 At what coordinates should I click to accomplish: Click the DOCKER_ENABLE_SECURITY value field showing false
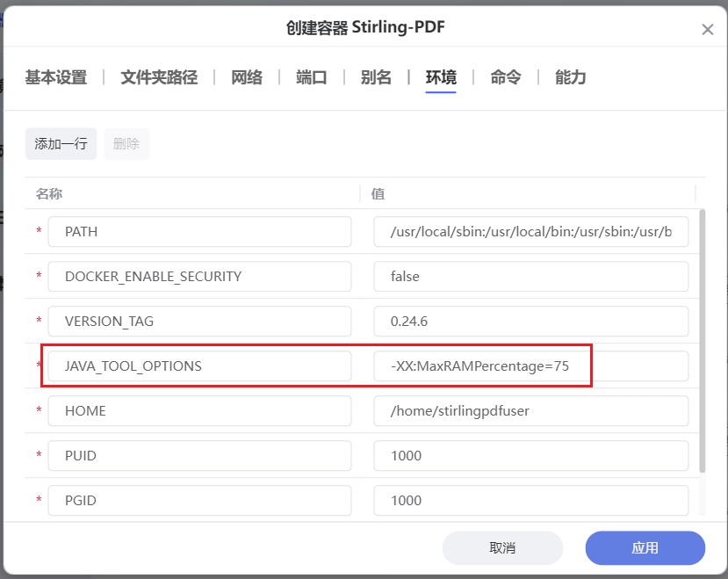tap(530, 276)
